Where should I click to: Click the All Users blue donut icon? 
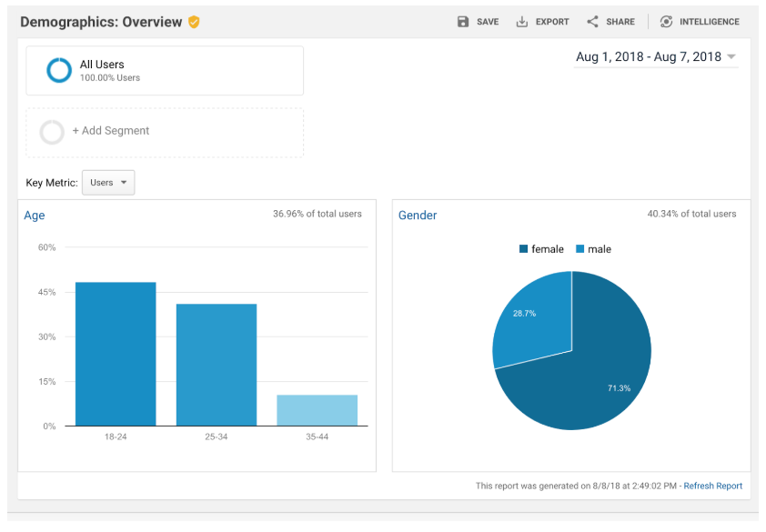pyautogui.click(x=59, y=70)
